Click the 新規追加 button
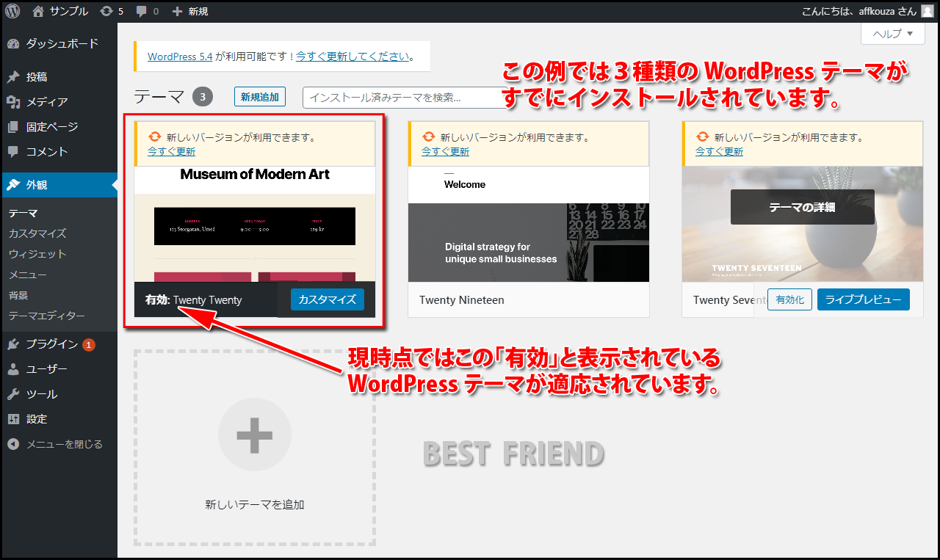This screenshot has width=940, height=560. [x=260, y=97]
